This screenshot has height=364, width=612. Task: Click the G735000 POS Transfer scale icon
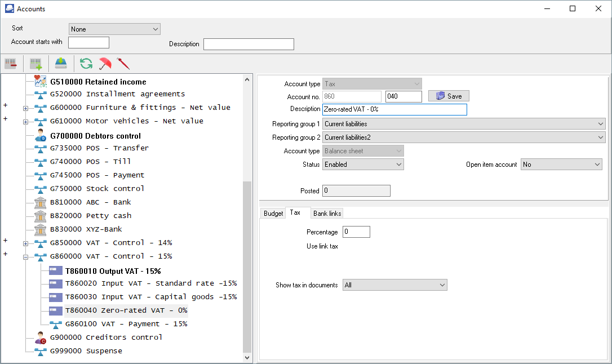pyautogui.click(x=40, y=148)
